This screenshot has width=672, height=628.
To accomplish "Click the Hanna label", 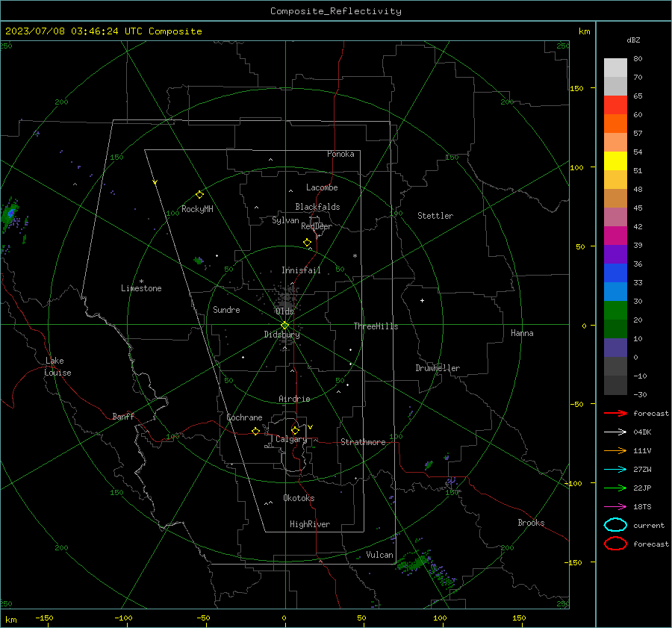I will coord(522,333).
